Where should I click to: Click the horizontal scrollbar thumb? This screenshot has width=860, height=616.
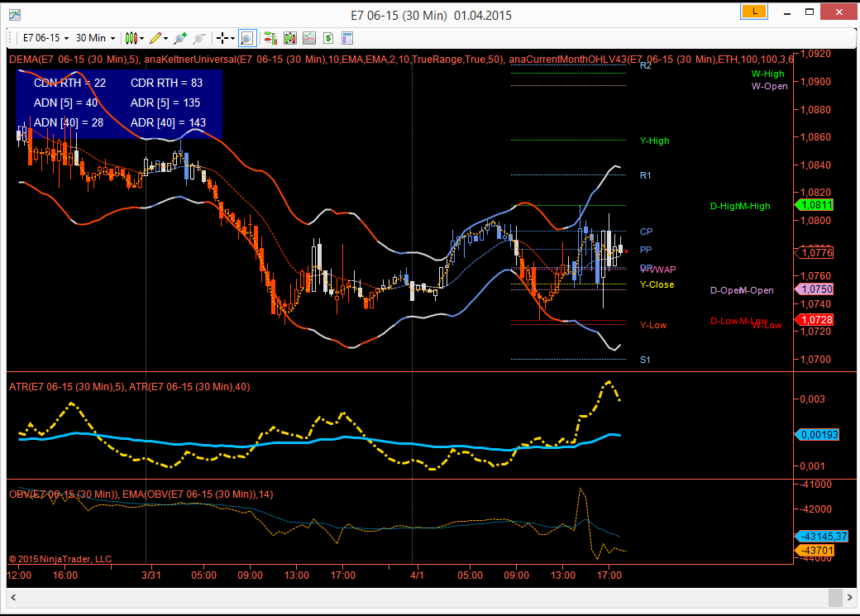coord(835,597)
